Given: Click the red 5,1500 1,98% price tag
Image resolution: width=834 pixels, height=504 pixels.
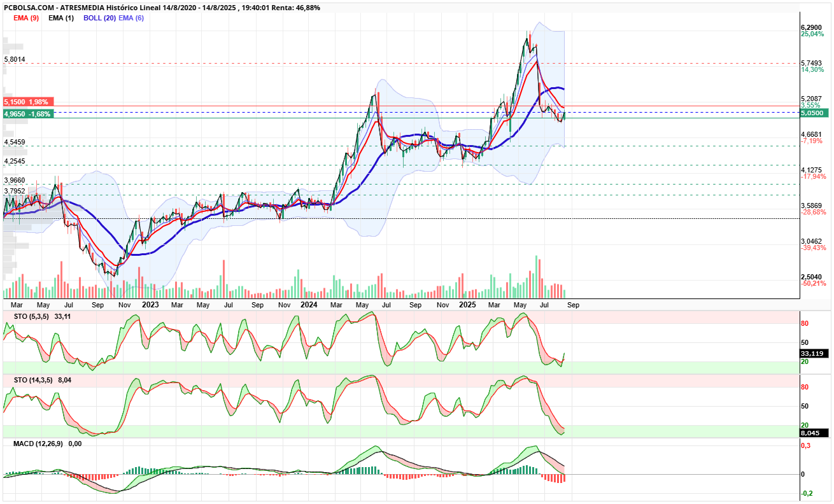Looking at the screenshot, I should [29, 102].
